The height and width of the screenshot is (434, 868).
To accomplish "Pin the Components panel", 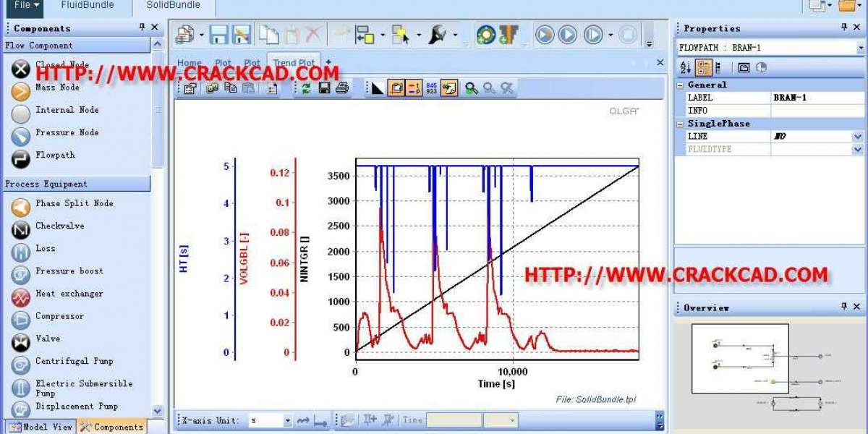I will click(142, 27).
